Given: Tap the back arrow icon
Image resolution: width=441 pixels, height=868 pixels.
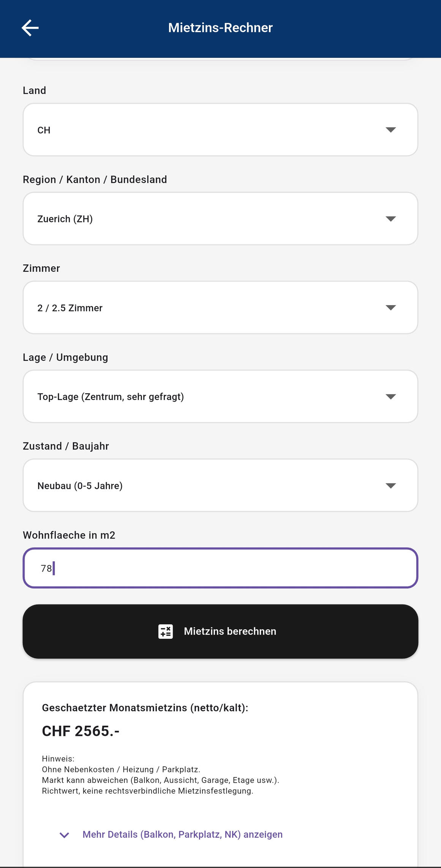Looking at the screenshot, I should click(x=30, y=28).
